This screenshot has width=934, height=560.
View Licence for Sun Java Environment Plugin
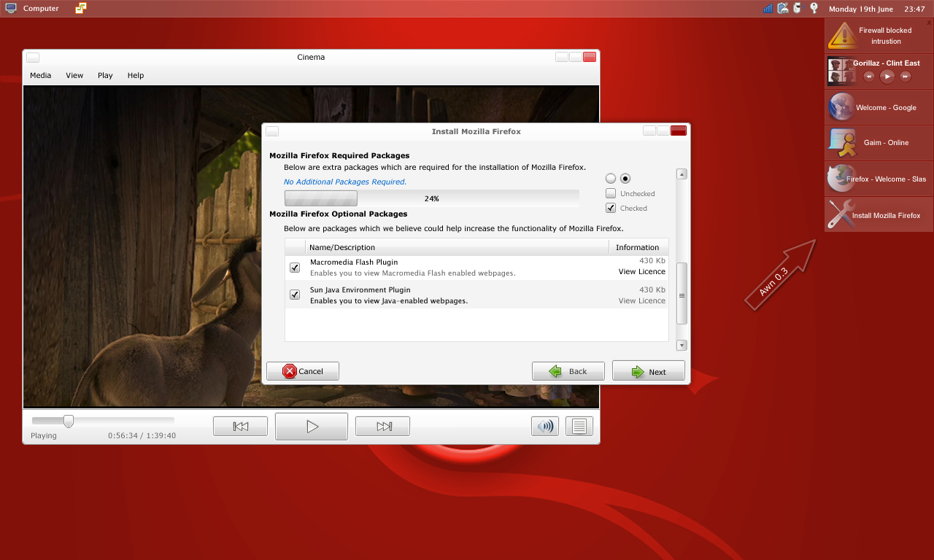click(x=642, y=300)
